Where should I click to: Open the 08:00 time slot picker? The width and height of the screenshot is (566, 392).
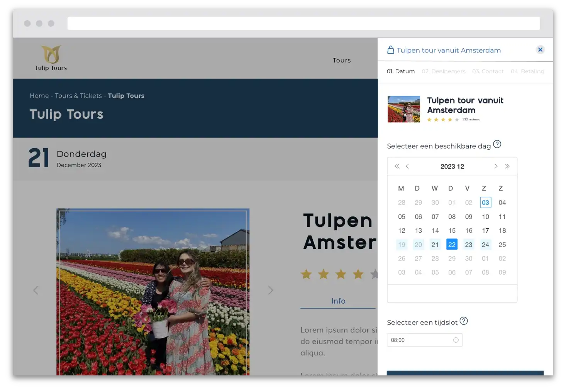(420, 340)
